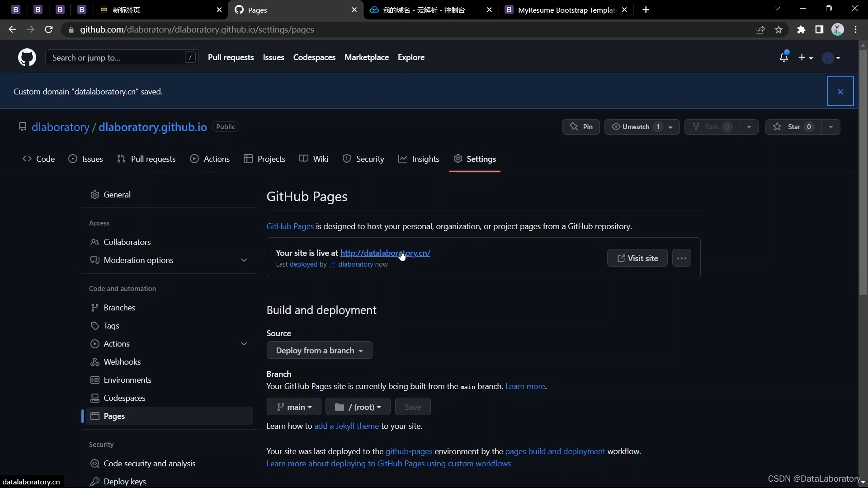Click the browser back arrow
This screenshot has width=868, height=488.
[x=12, y=29]
